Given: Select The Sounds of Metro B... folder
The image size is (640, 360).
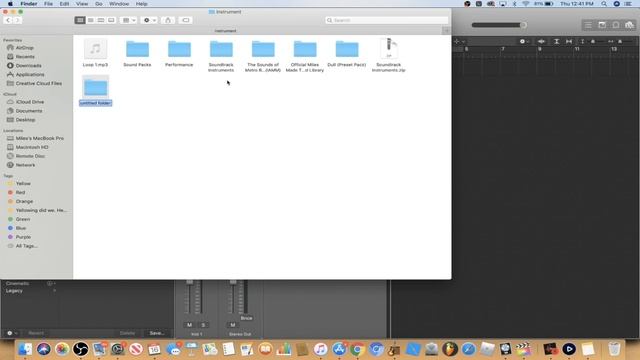Looking at the screenshot, I should 263,56.
